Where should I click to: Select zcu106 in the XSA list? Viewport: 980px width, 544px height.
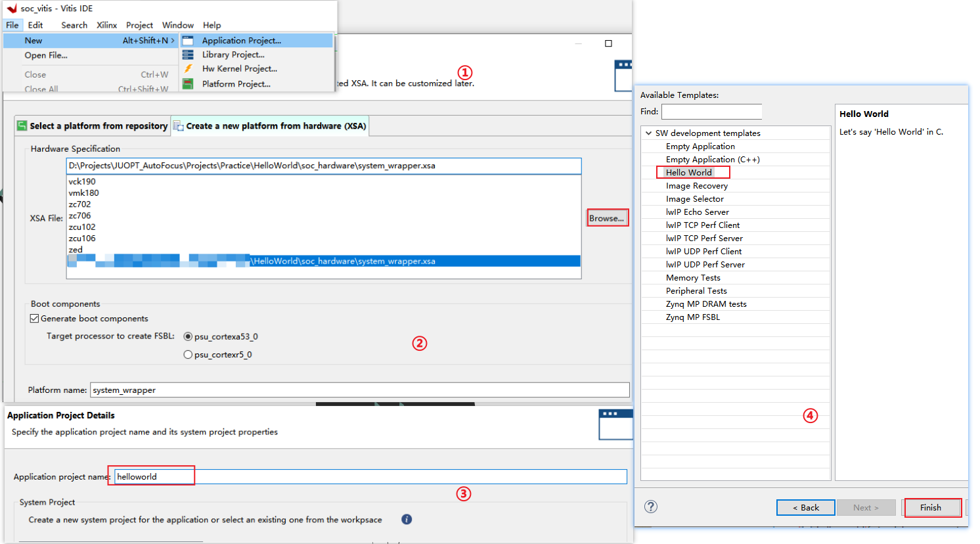point(82,238)
